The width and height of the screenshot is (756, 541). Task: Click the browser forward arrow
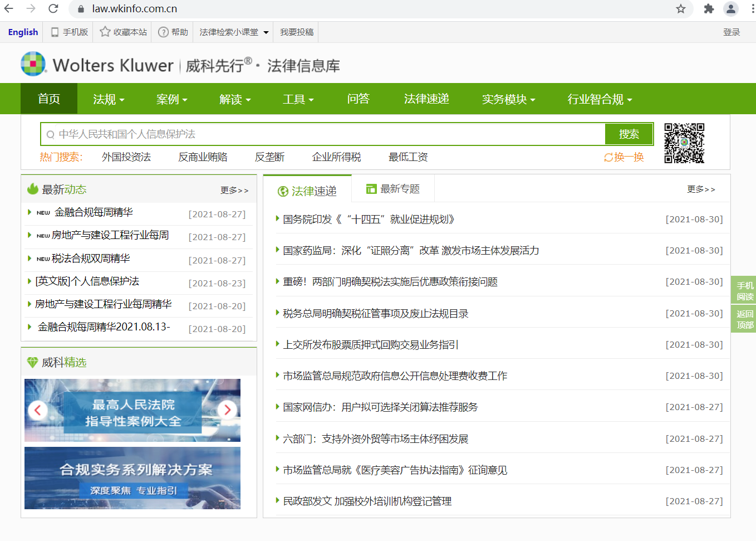pyautogui.click(x=31, y=8)
